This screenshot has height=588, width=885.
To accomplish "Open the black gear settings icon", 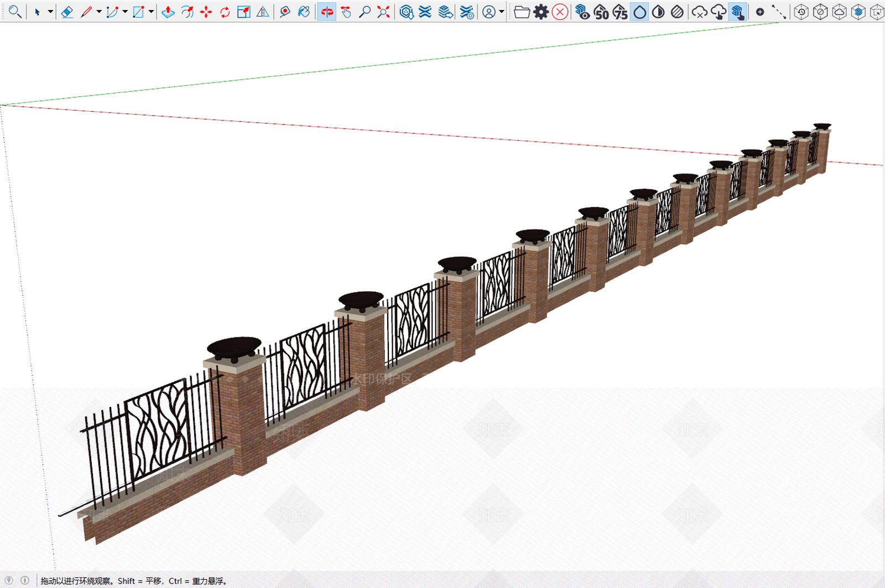I will (x=541, y=12).
